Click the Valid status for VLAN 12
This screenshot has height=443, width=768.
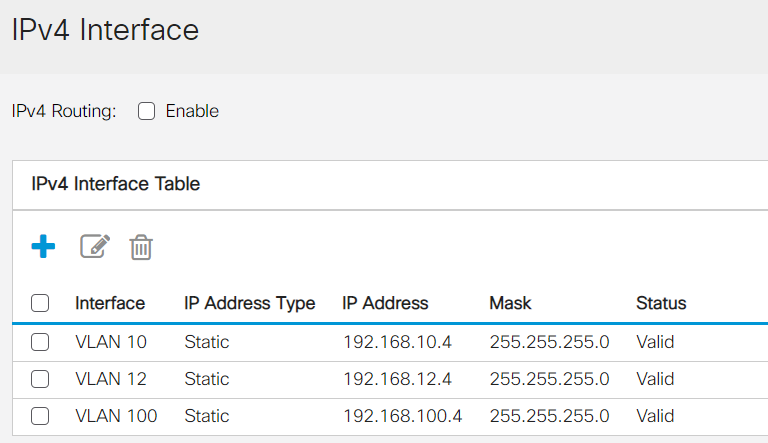(x=655, y=379)
